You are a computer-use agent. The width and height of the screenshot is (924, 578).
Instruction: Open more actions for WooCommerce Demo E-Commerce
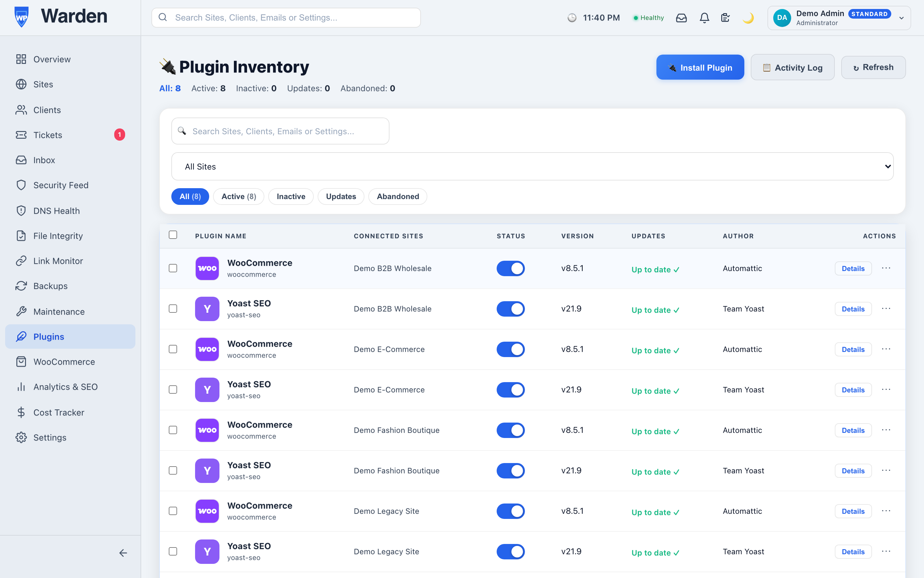point(886,349)
